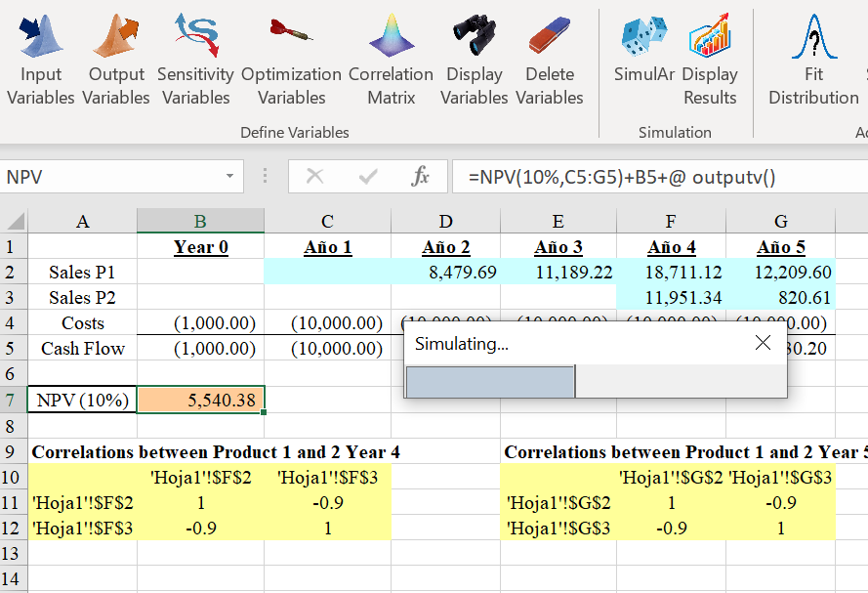Select the Year 4 matrix column header 'Hoja1'!$F$3
This screenshot has width=868, height=593.
[x=327, y=477]
